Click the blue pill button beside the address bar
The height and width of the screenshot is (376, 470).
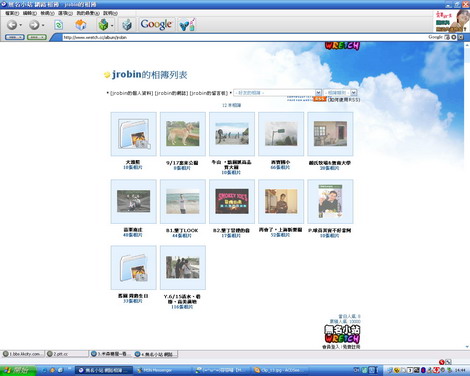click(15, 37)
